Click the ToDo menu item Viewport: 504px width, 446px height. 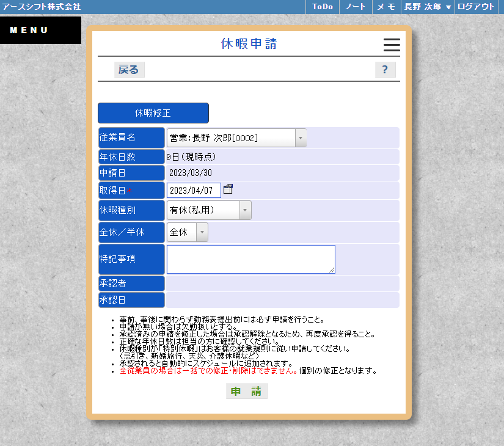point(322,7)
